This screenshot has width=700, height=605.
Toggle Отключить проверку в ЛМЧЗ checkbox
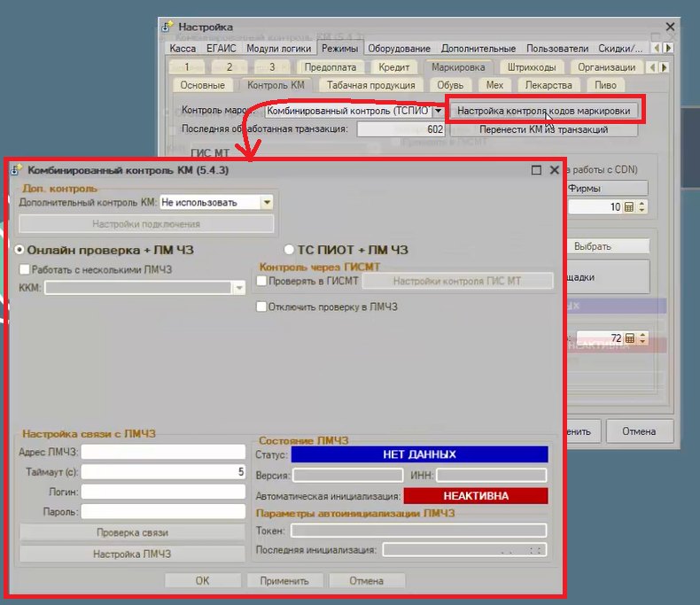click(261, 306)
